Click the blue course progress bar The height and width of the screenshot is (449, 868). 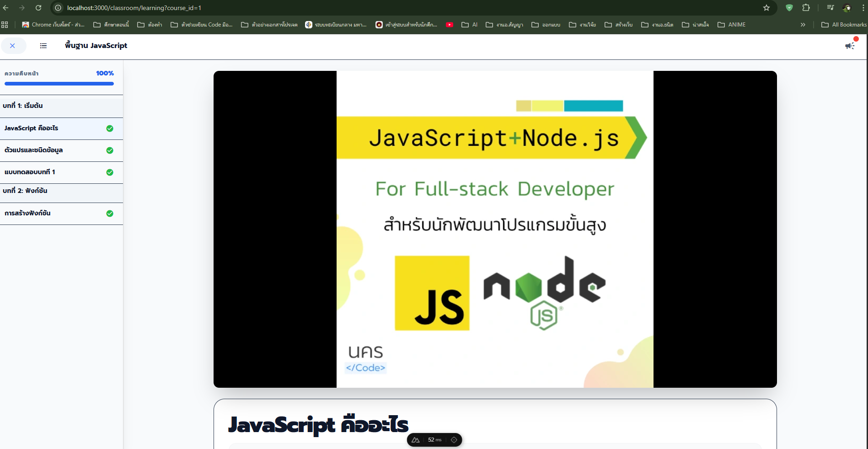click(x=59, y=84)
